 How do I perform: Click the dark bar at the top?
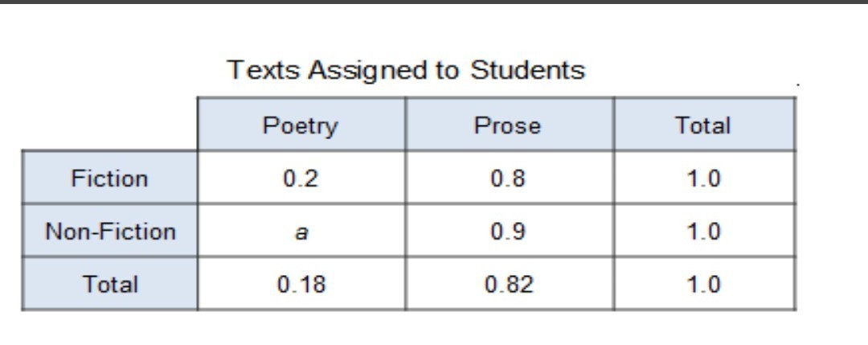coord(434,2)
